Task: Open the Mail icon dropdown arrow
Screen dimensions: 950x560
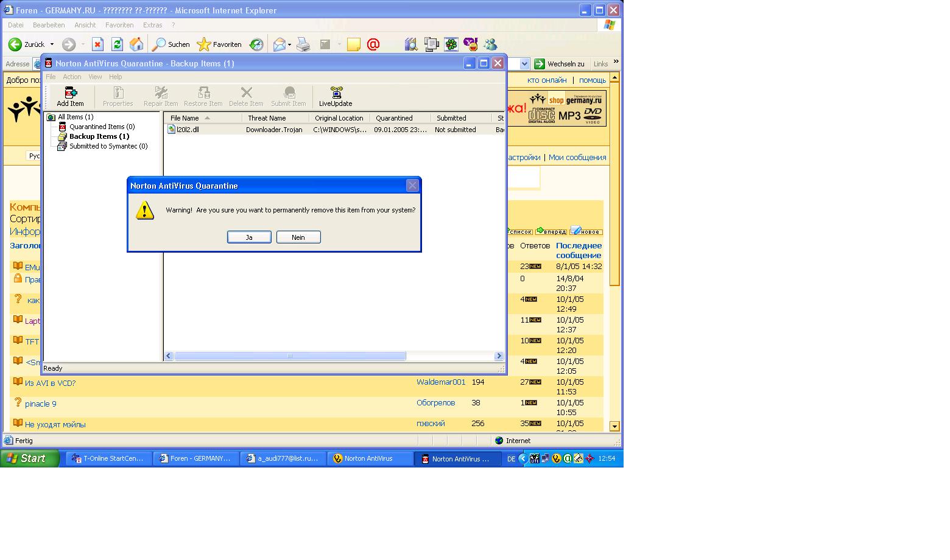Action: [289, 44]
